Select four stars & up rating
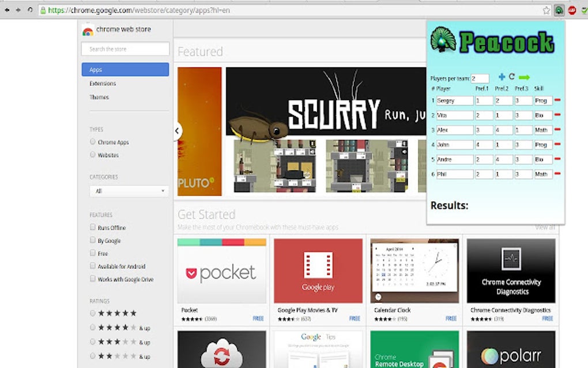 click(93, 327)
